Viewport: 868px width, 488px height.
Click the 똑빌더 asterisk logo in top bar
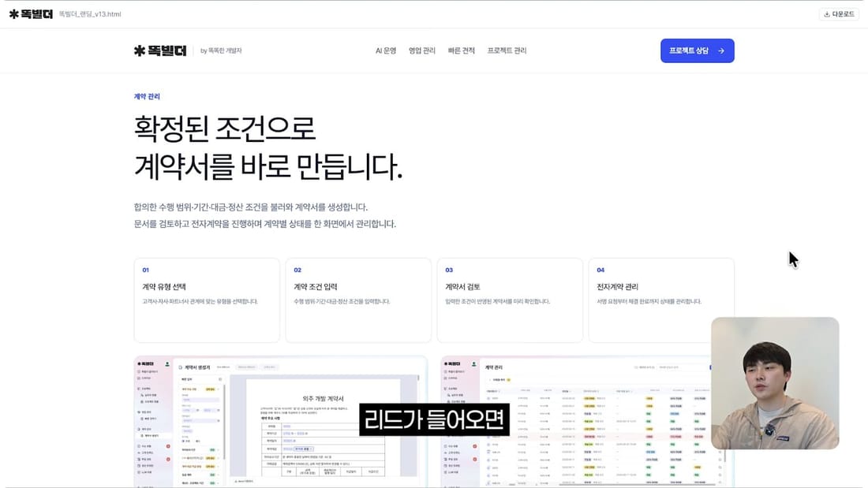31,14
